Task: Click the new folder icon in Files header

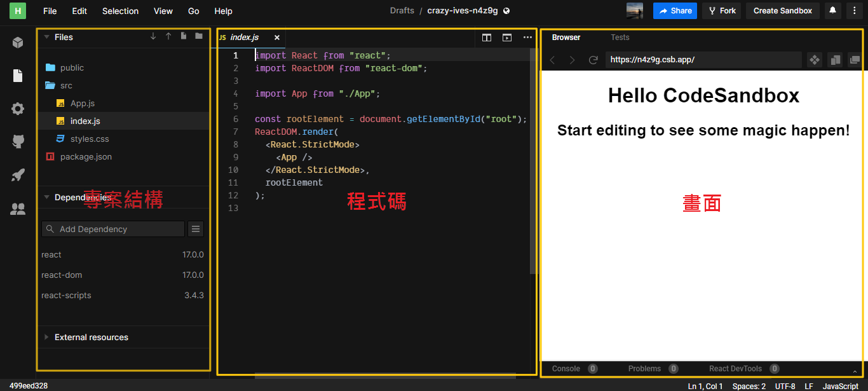Action: 199,36
